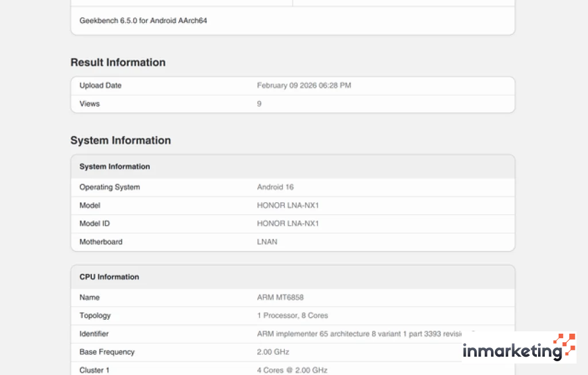Select the Views count showing 9
This screenshot has width=588, height=375.
[x=258, y=103]
